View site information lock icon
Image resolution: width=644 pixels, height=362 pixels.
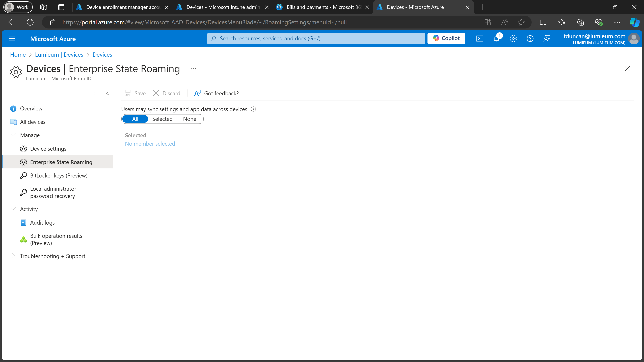[52, 22]
